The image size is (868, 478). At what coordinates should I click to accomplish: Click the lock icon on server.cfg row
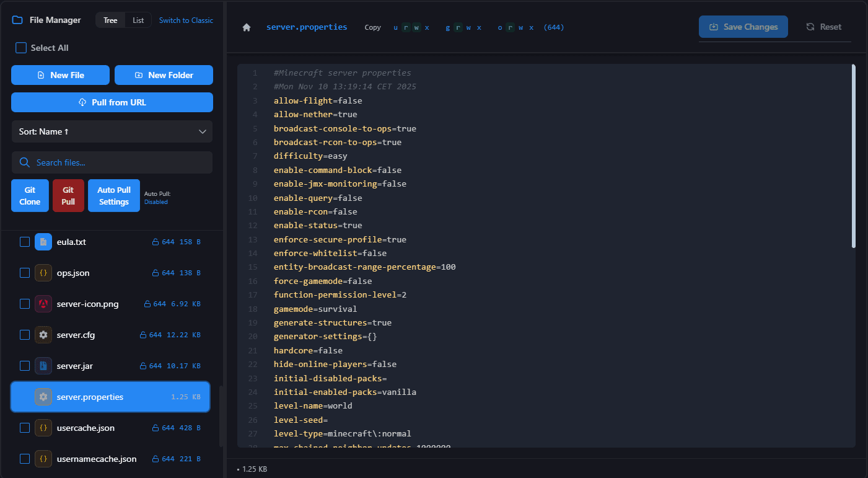143,335
